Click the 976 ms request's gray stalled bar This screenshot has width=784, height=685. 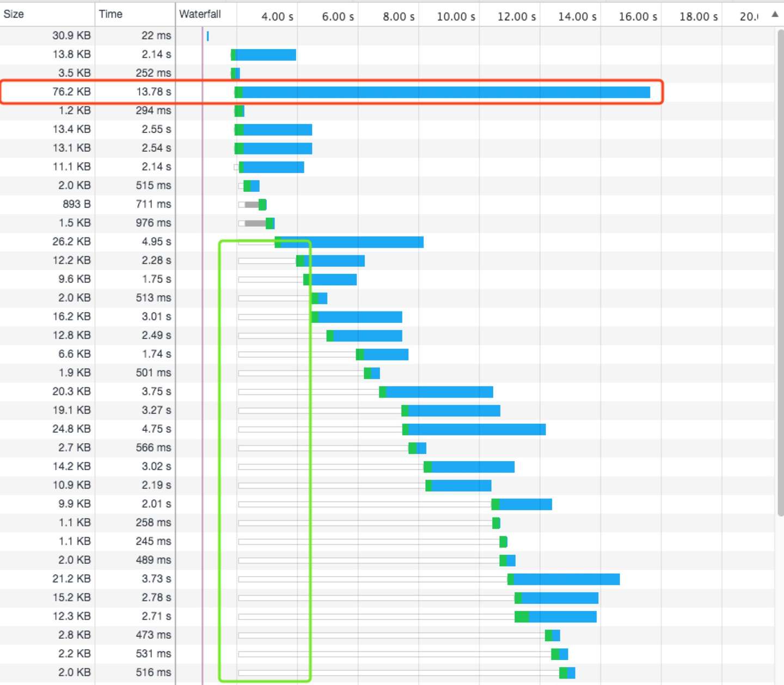(x=255, y=223)
